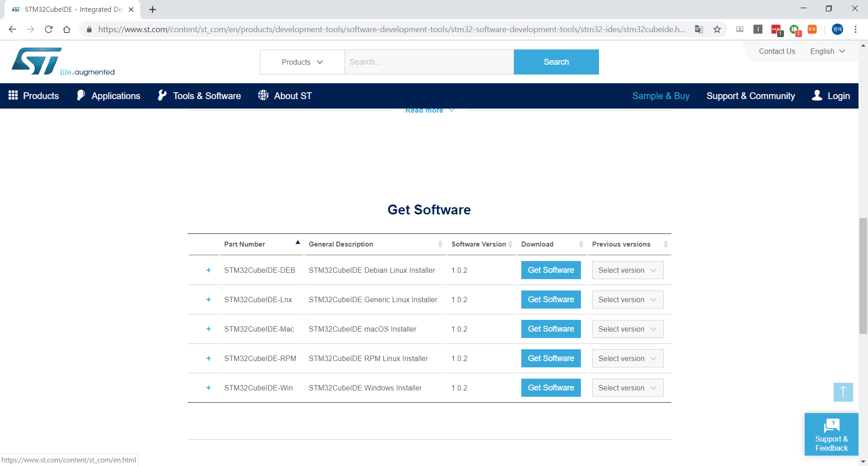868x466 pixels.
Task: Get Software for RPM Linux Installer
Action: pos(551,358)
